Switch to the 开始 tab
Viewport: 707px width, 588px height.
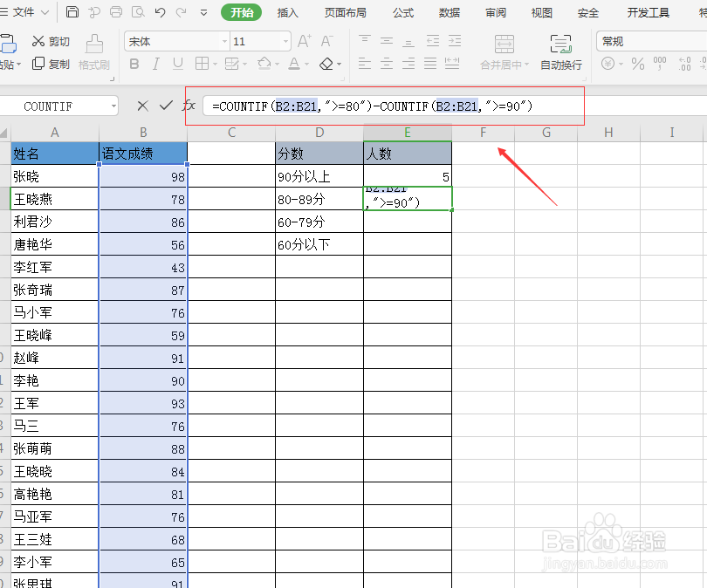(241, 12)
